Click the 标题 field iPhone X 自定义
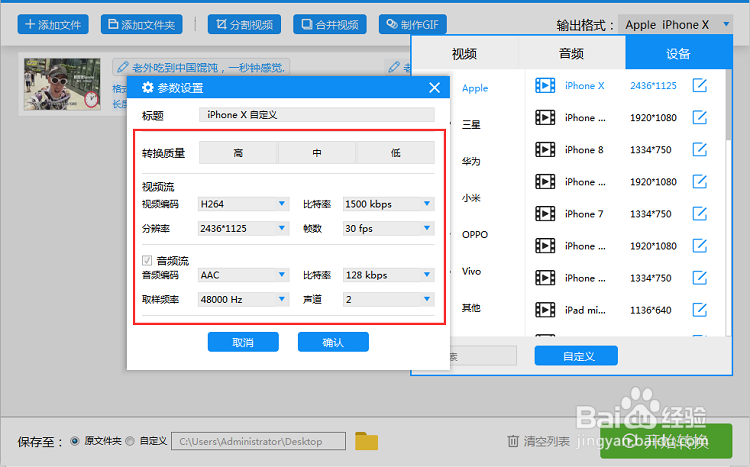The height and width of the screenshot is (467, 750). pyautogui.click(x=317, y=115)
